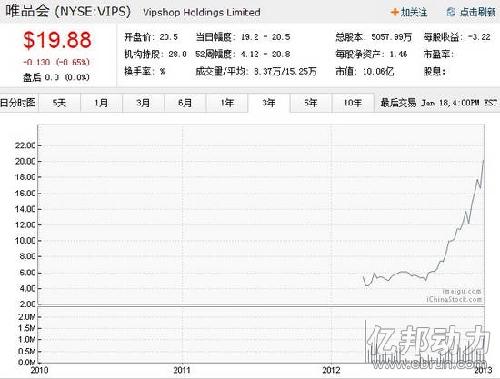Show the 10年 price history tab
500x379 pixels.
353,103
